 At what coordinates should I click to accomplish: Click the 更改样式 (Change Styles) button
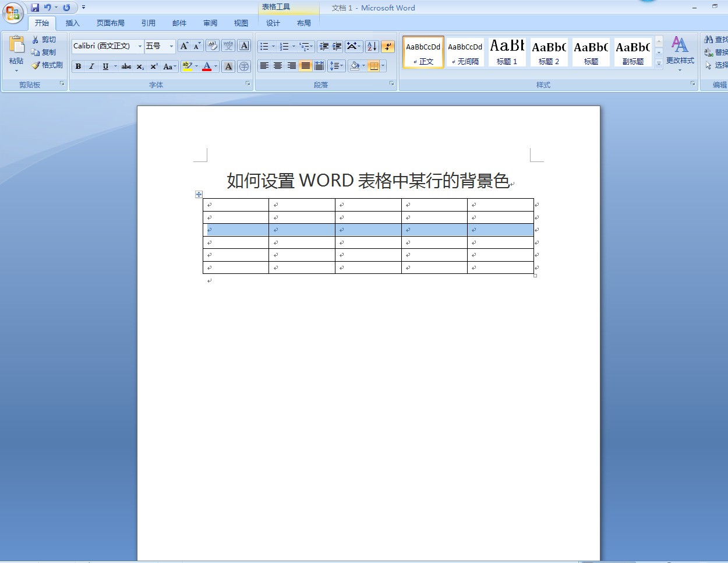(680, 52)
